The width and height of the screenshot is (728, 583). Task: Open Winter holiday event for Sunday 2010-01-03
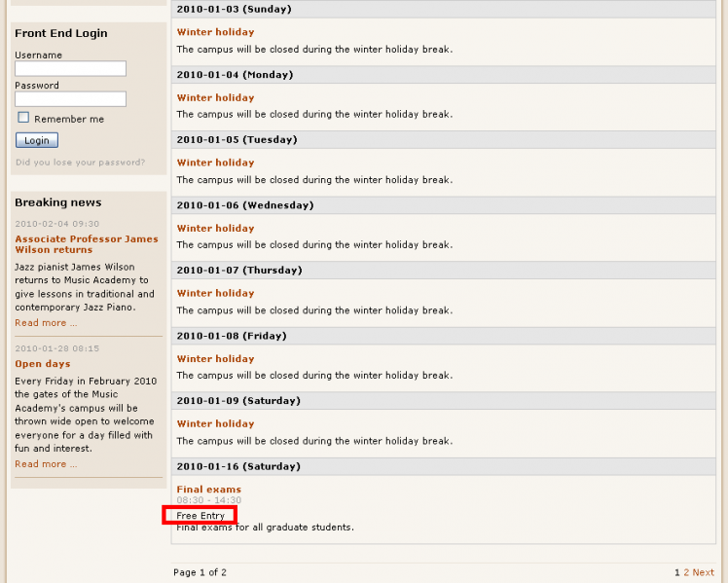point(215,32)
